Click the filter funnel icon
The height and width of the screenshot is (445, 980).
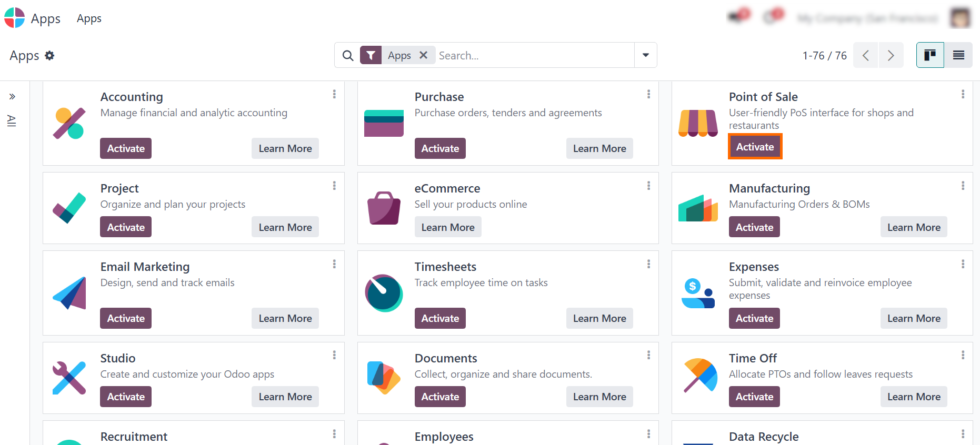pos(371,55)
